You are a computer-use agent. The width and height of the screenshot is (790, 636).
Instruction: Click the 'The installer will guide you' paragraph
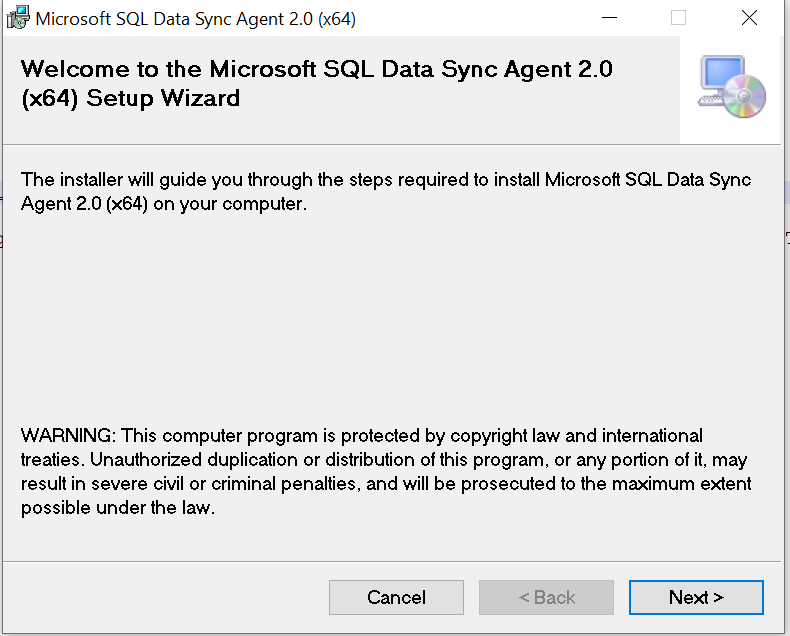[x=386, y=192]
